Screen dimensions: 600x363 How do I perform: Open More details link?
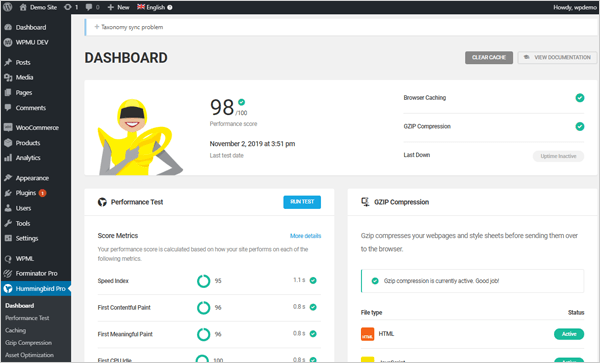(x=305, y=236)
